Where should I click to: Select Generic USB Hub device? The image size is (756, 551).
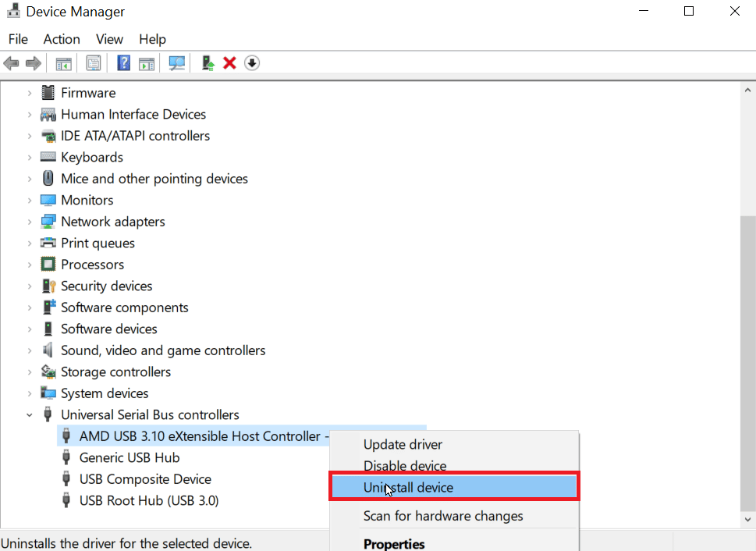coord(130,457)
